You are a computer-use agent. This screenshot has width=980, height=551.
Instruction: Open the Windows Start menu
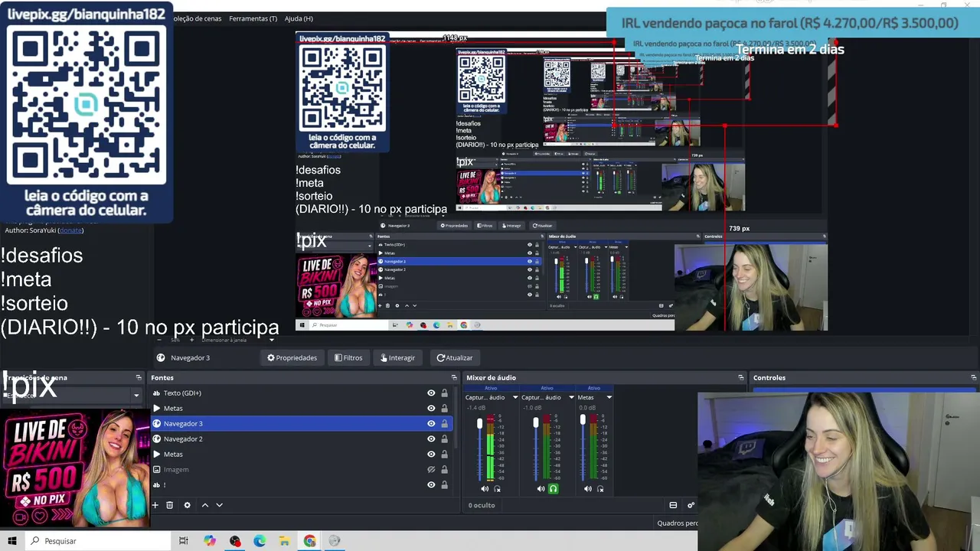click(12, 541)
